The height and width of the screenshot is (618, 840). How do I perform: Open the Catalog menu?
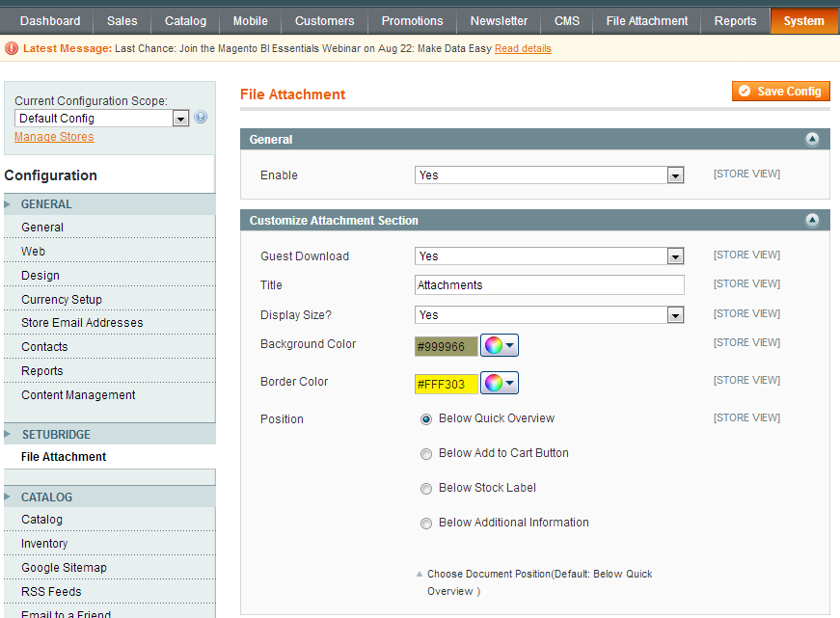click(x=185, y=21)
